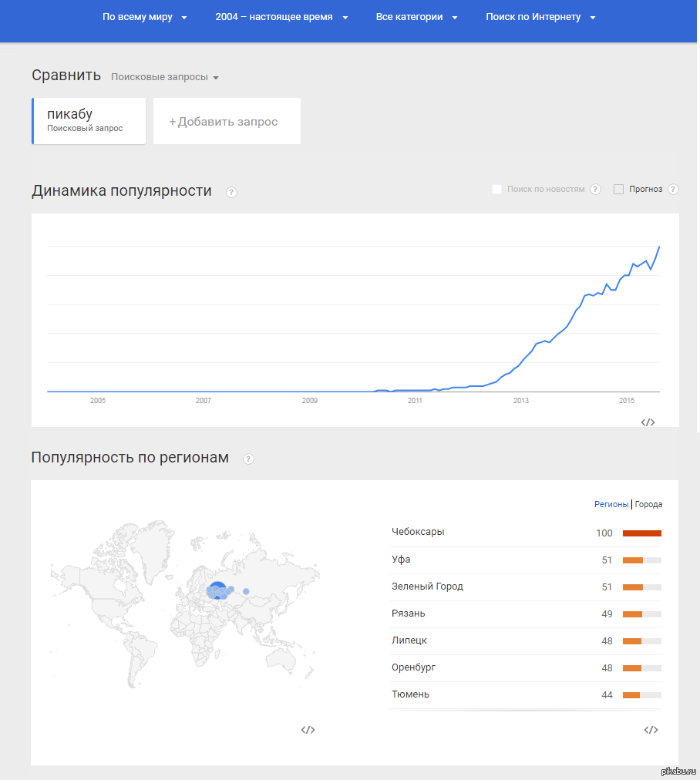The image size is (700, 780).
Task: Click the Чебоксары popularity bar
Action: [641, 533]
